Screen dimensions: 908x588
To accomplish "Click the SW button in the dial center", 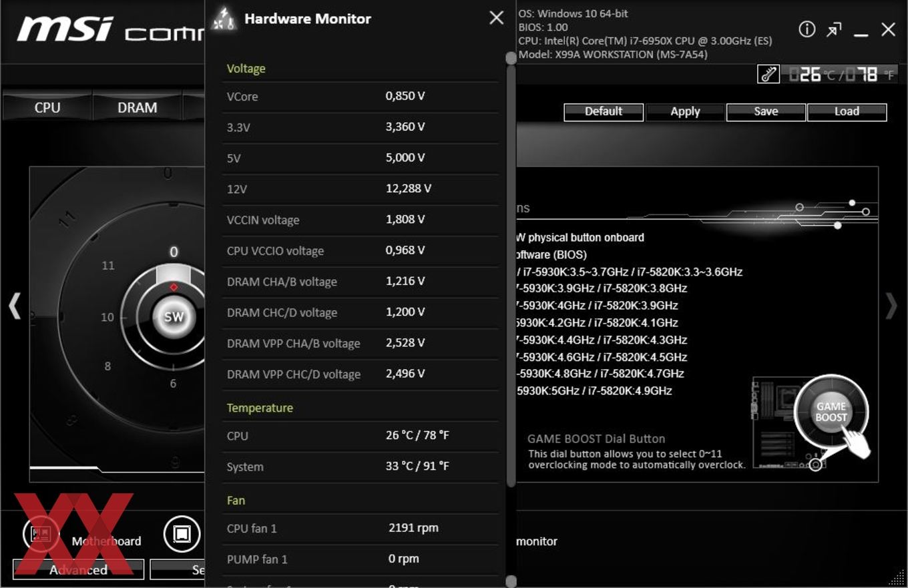I will tap(174, 316).
